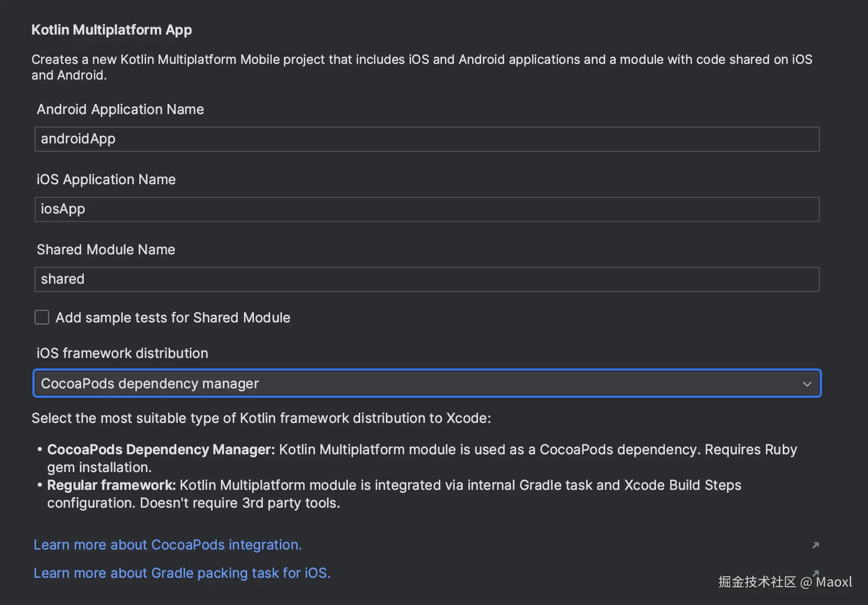Viewport: 868px width, 605px height.
Task: Click the 'Select the most suitable type' description
Action: [x=261, y=418]
